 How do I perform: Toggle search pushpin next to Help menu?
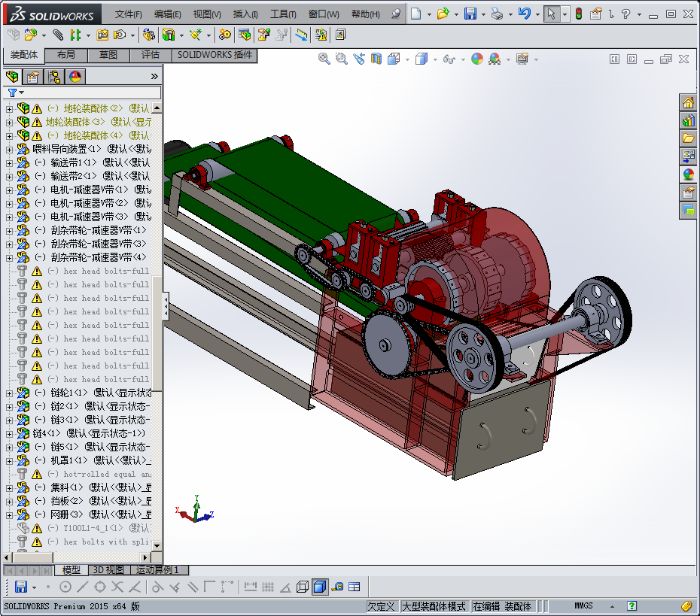(x=395, y=14)
